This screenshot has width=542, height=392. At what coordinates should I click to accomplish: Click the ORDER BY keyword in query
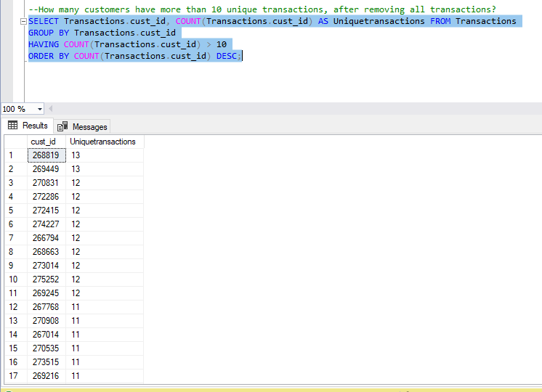pos(49,57)
